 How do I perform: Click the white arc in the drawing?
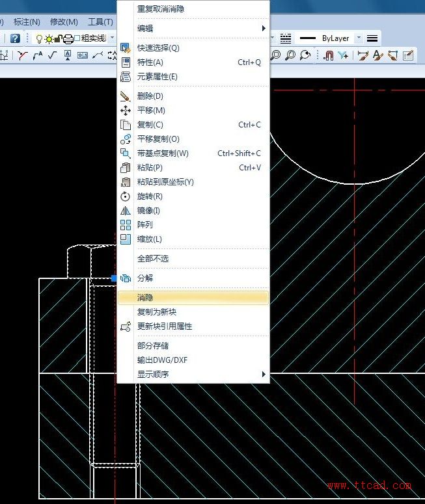click(354, 183)
